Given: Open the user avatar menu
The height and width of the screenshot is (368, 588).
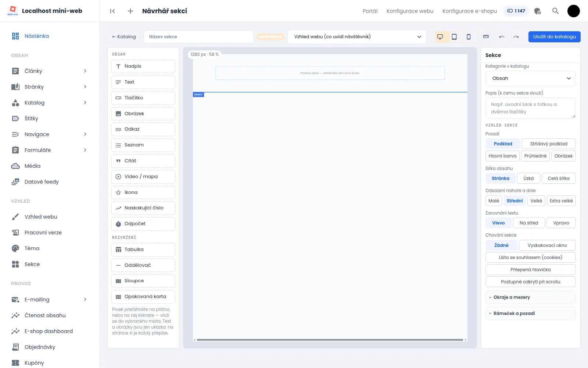Looking at the screenshot, I should coord(573,11).
